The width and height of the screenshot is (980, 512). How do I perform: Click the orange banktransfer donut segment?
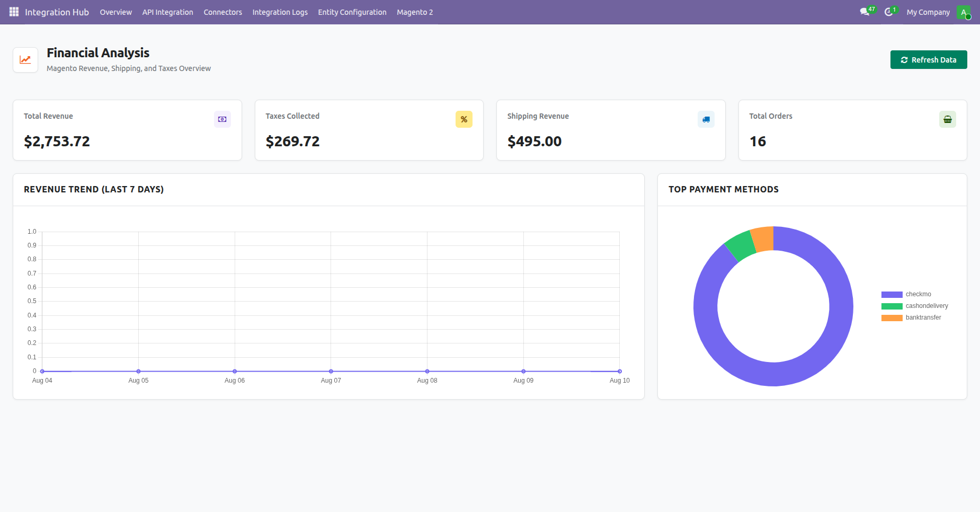[763, 239]
